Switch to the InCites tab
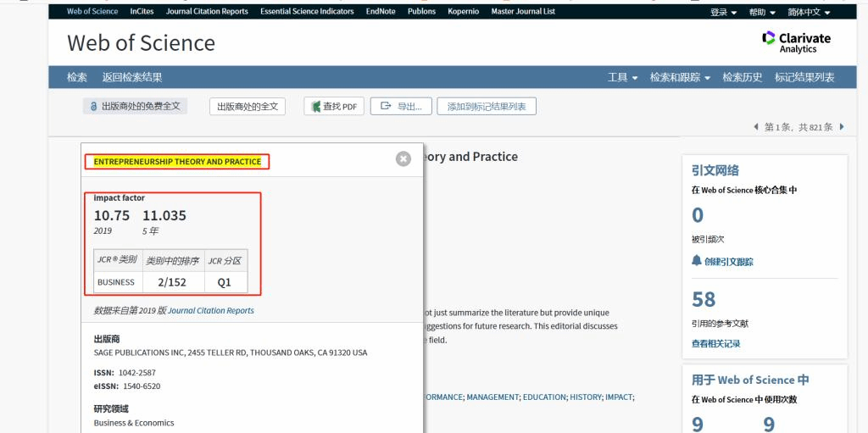Image resolution: width=868 pixels, height=433 pixels. 142,12
